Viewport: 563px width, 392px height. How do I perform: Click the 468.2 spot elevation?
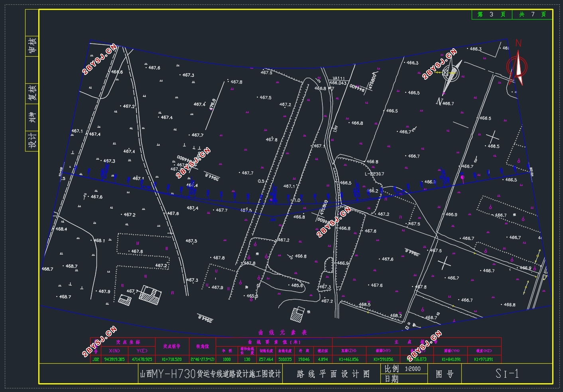[x=396, y=315]
